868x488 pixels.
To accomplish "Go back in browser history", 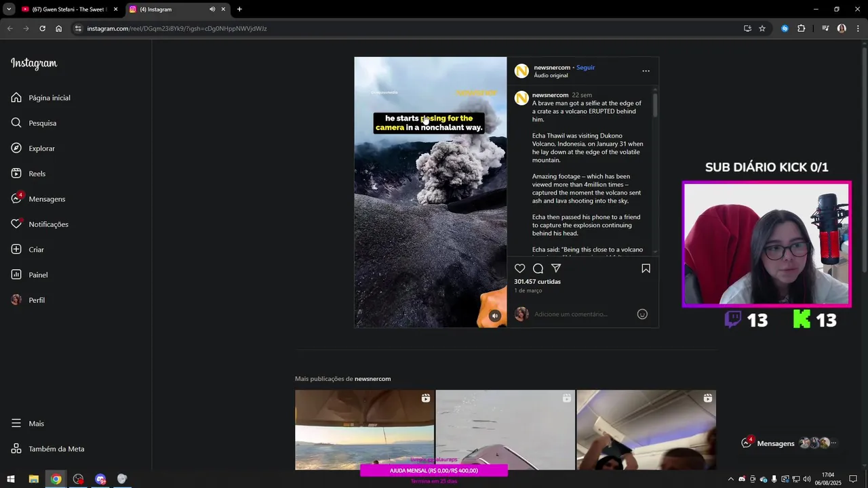I will 9,28.
